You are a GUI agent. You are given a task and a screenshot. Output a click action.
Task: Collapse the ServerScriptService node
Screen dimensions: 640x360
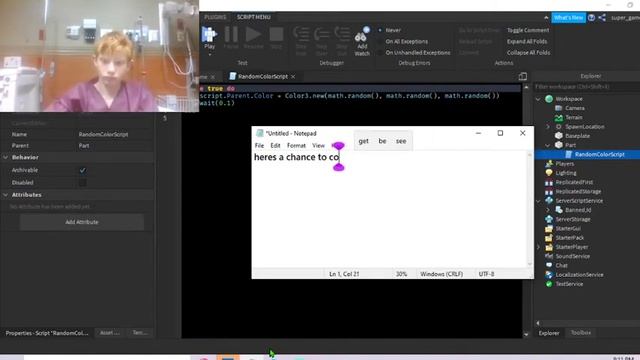pyautogui.click(x=538, y=201)
